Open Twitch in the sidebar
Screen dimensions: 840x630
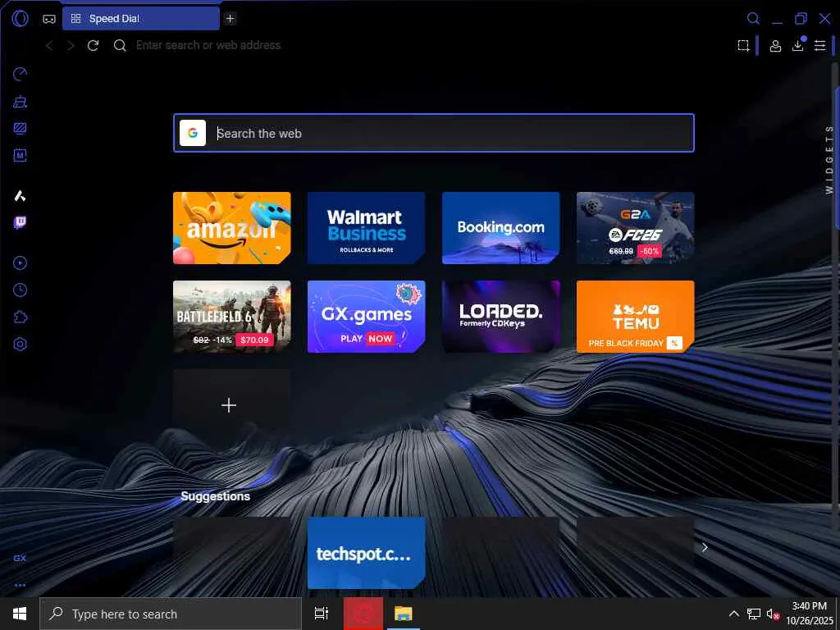point(20,222)
